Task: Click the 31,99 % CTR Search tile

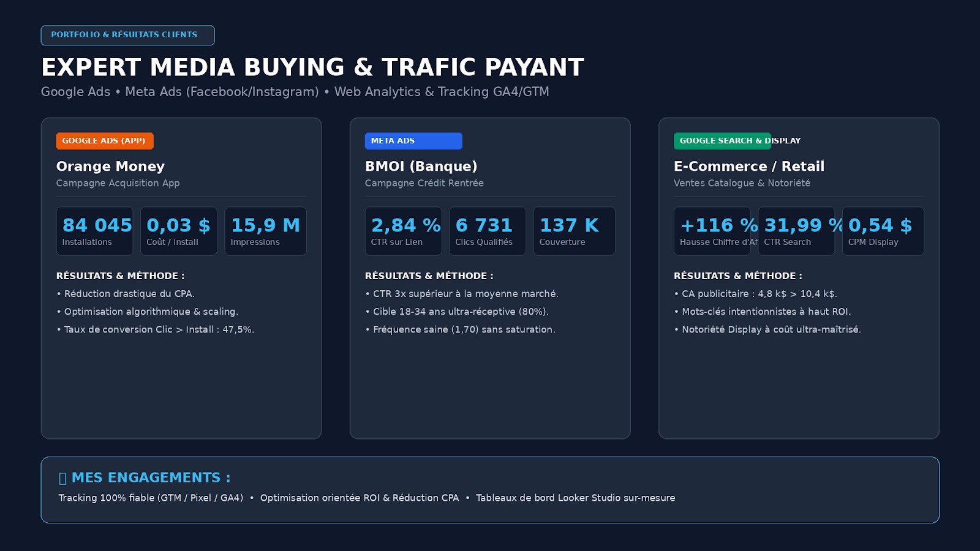Action: [796, 231]
